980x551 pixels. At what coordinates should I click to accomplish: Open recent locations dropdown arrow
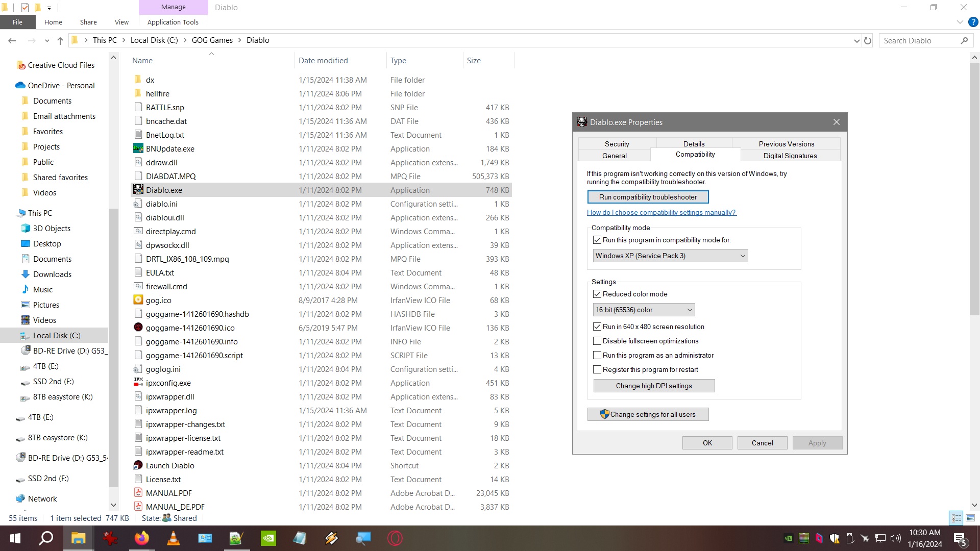click(x=47, y=40)
